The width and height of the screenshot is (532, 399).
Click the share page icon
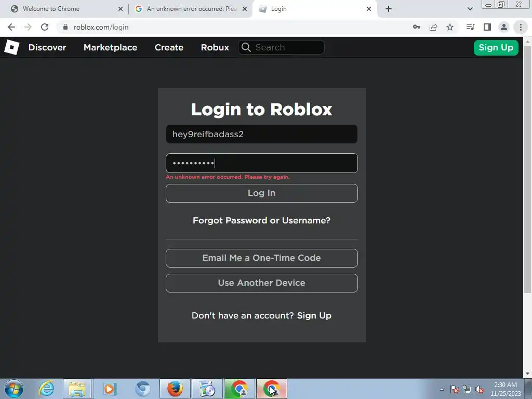click(x=433, y=27)
